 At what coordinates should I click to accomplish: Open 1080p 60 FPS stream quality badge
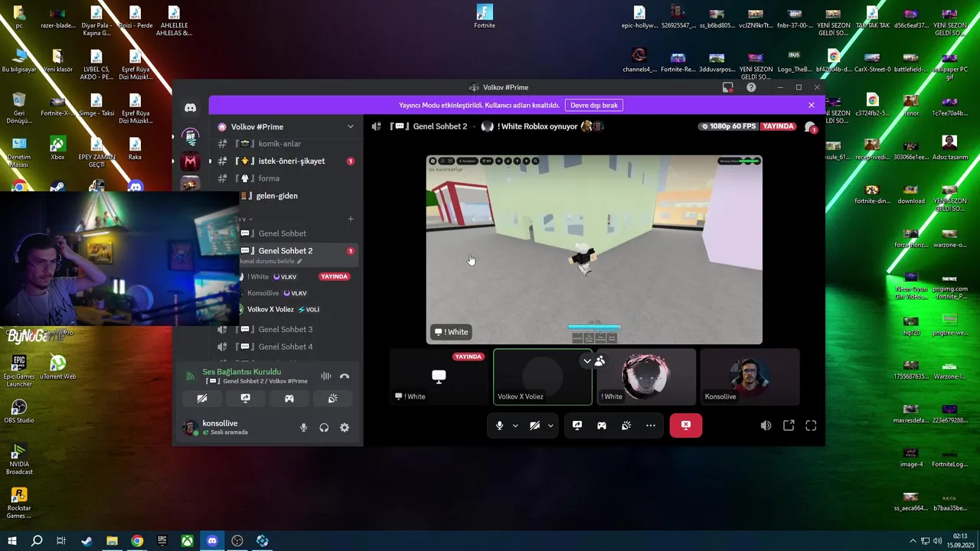click(727, 126)
